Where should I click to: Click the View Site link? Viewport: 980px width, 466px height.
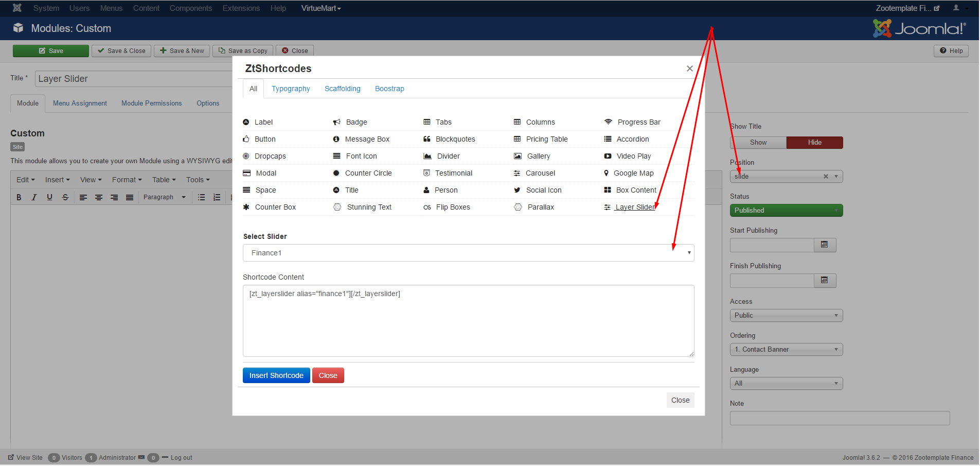tap(25, 458)
